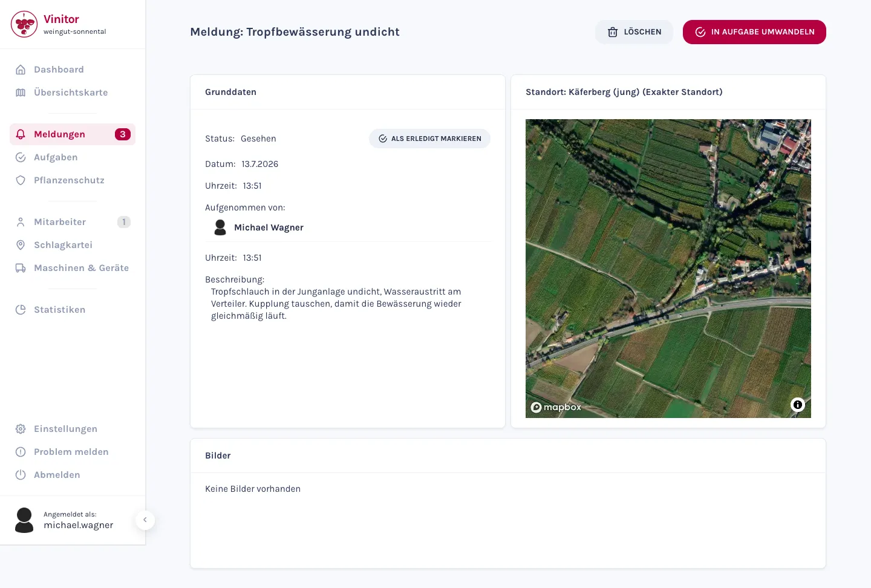Click the Keine Bilder vorhanden text
Image resolution: width=871 pixels, height=588 pixels.
coord(253,489)
